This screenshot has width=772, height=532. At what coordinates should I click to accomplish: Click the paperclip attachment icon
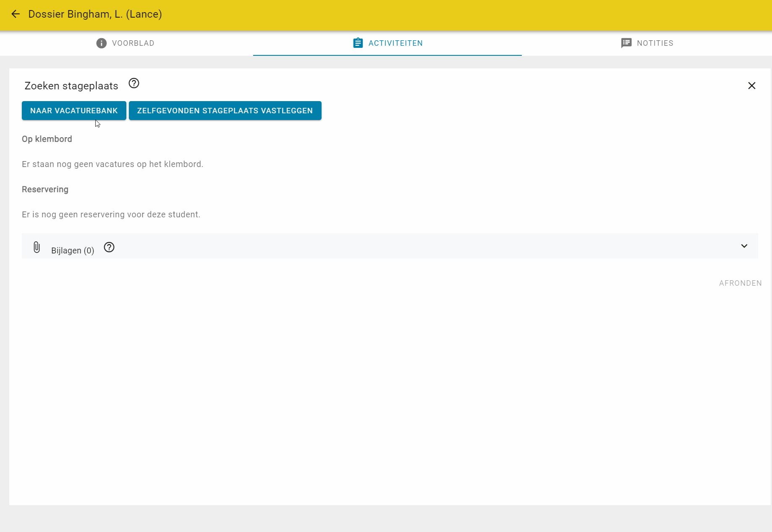[37, 247]
